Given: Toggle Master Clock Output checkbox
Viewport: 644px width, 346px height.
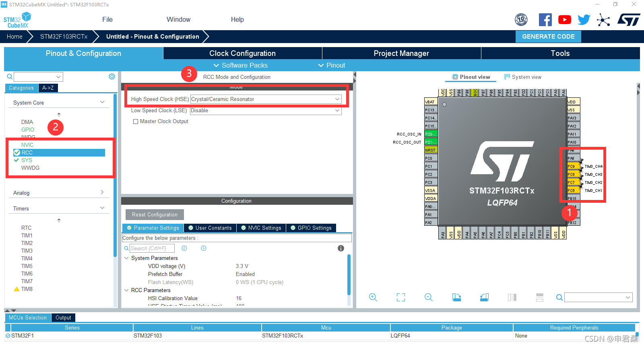Looking at the screenshot, I should (136, 122).
